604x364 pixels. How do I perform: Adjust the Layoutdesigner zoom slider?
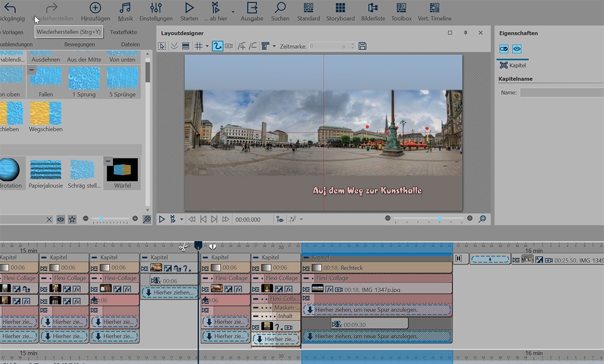(440, 218)
